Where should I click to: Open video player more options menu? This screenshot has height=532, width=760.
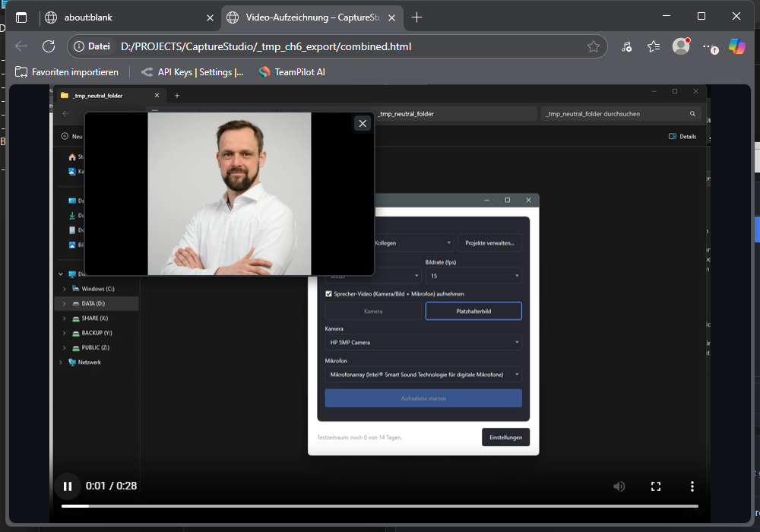click(x=692, y=486)
